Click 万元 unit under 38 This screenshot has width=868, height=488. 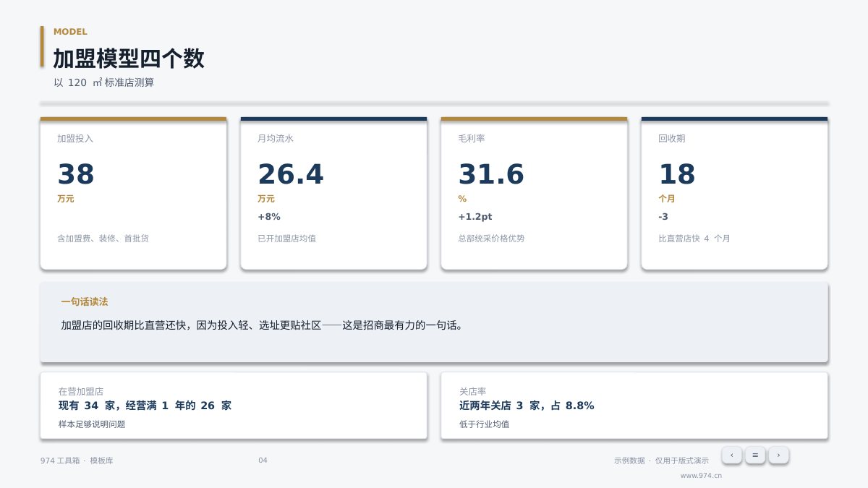click(x=66, y=199)
